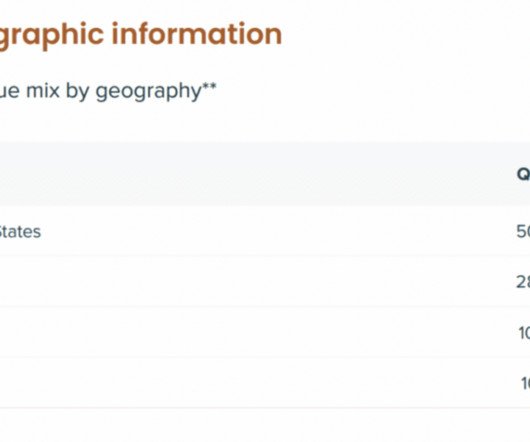Image resolution: width=530 pixels, height=442 pixels.
Task: Click the blank space between subtitle and table
Action: (x=265, y=123)
